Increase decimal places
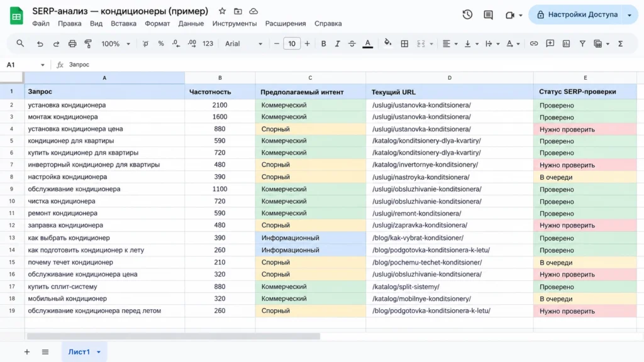Image resolution: width=644 pixels, height=362 pixels. point(192,43)
